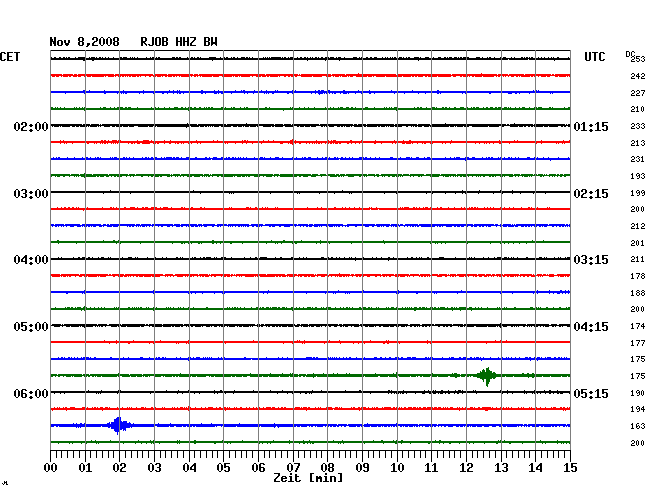Screen dimensions: 650x494
Task: Click the DC value "242"
Action: (638, 76)
